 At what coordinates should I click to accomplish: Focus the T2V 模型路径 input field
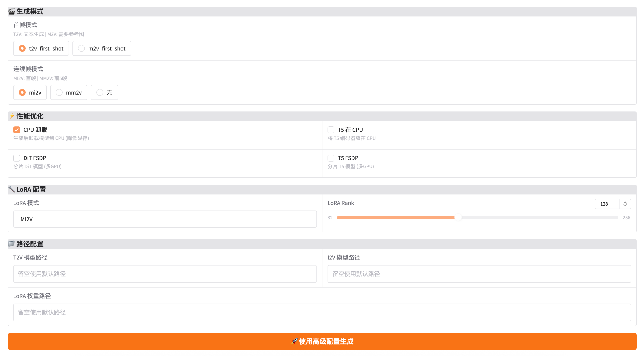pyautogui.click(x=165, y=274)
